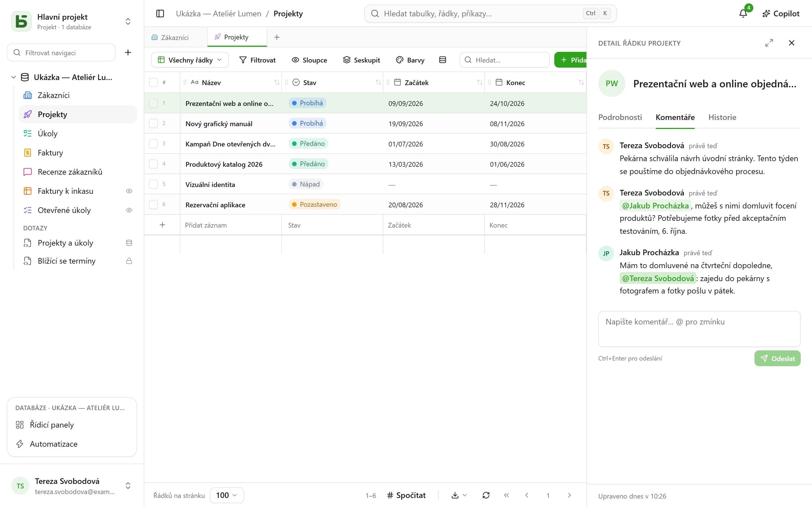Collapse the Ukázka — Ateliér Lumen database
This screenshot has width=812, height=507.
(x=14, y=77)
